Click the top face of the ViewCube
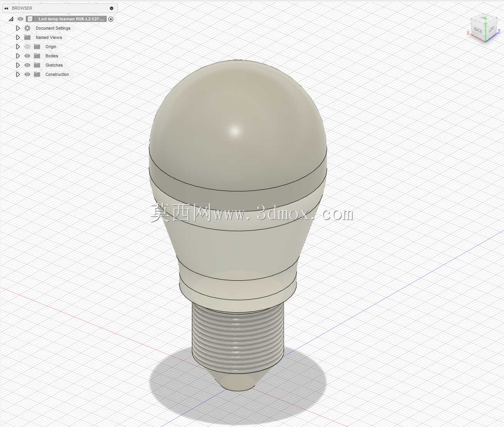504x427 pixels. coord(485,18)
